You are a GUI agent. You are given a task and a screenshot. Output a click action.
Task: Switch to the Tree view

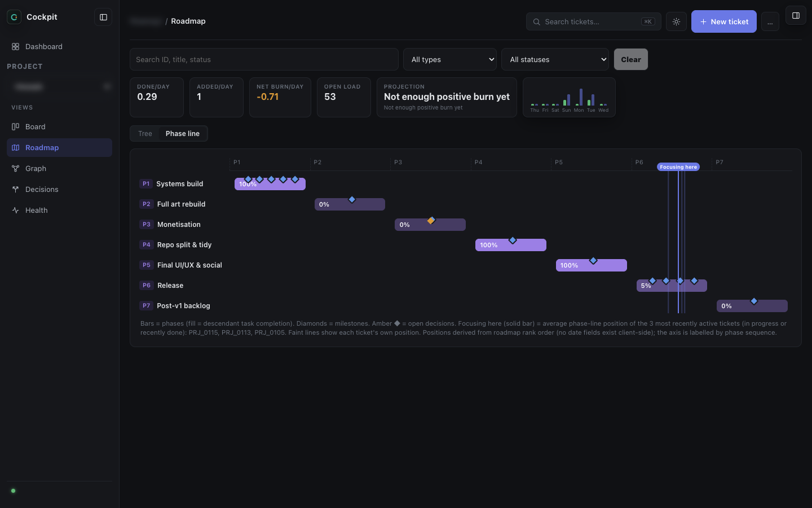click(145, 134)
